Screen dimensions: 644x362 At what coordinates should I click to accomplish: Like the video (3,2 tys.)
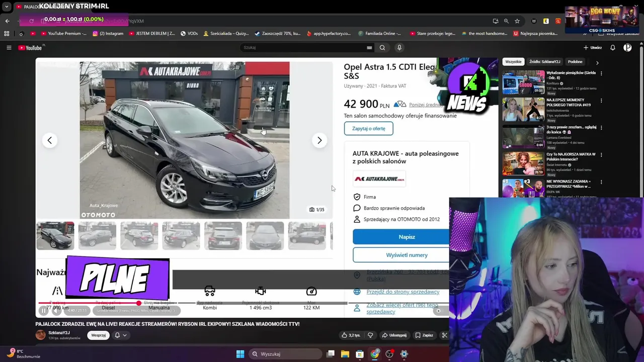click(351, 335)
